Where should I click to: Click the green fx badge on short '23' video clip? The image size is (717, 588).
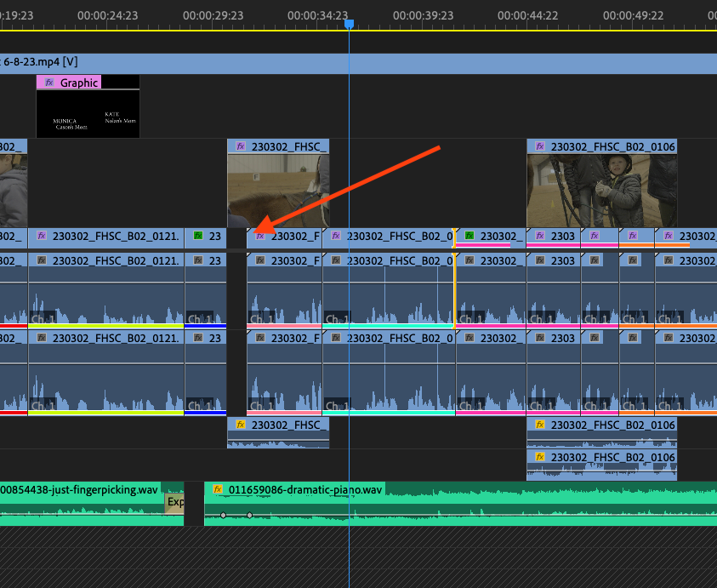[x=198, y=236]
